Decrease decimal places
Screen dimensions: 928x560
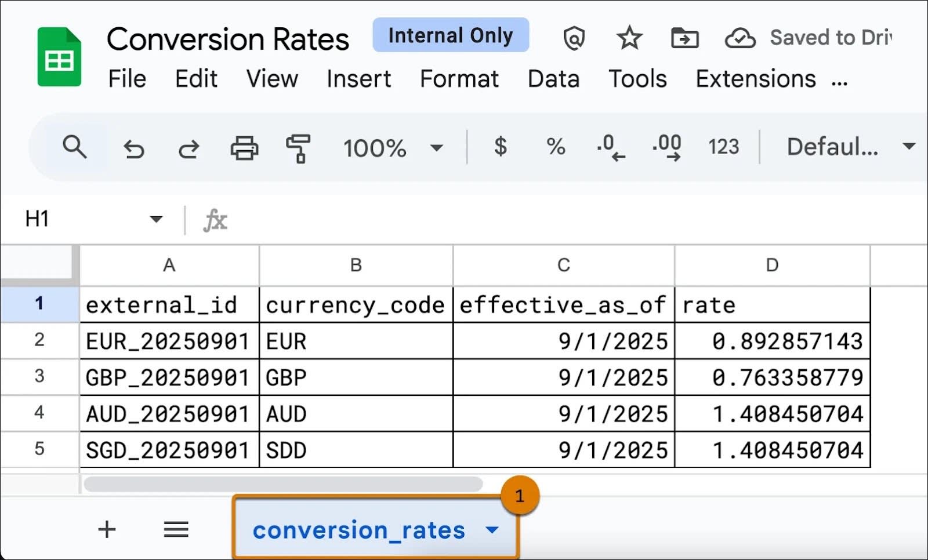click(611, 147)
